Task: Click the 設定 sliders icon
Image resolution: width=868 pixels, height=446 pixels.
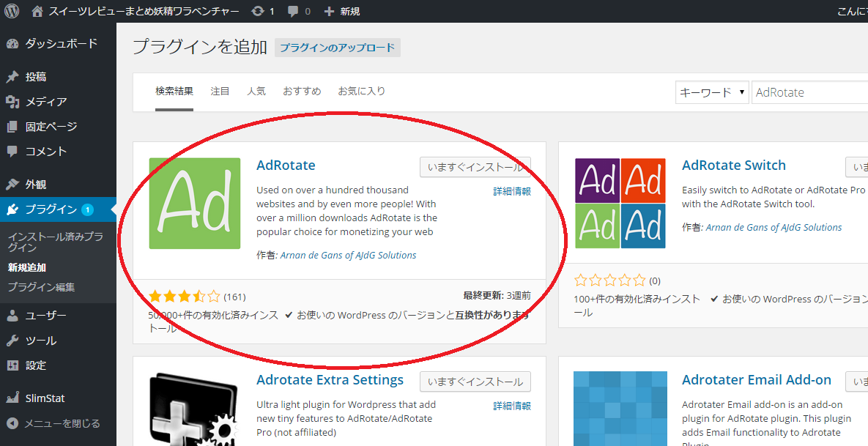Action: click(12, 365)
